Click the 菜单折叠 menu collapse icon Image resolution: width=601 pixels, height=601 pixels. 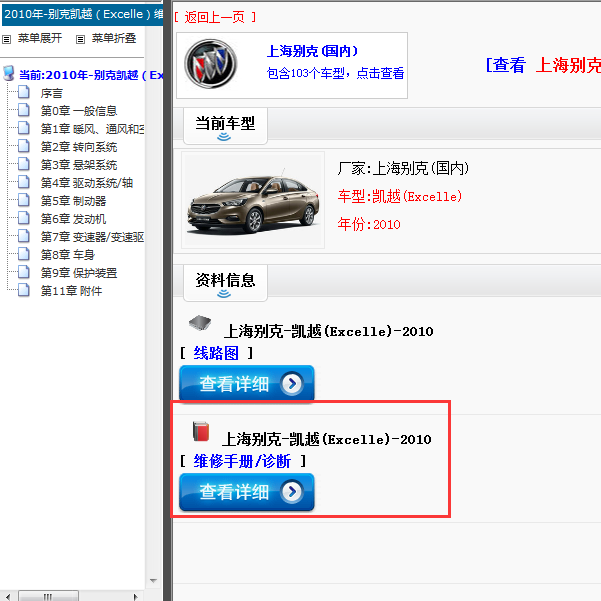pyautogui.click(x=80, y=39)
